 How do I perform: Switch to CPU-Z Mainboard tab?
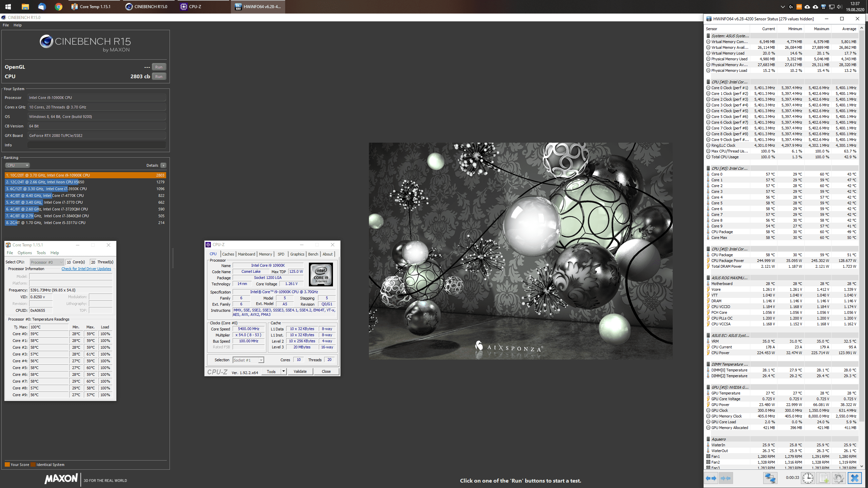coord(246,254)
